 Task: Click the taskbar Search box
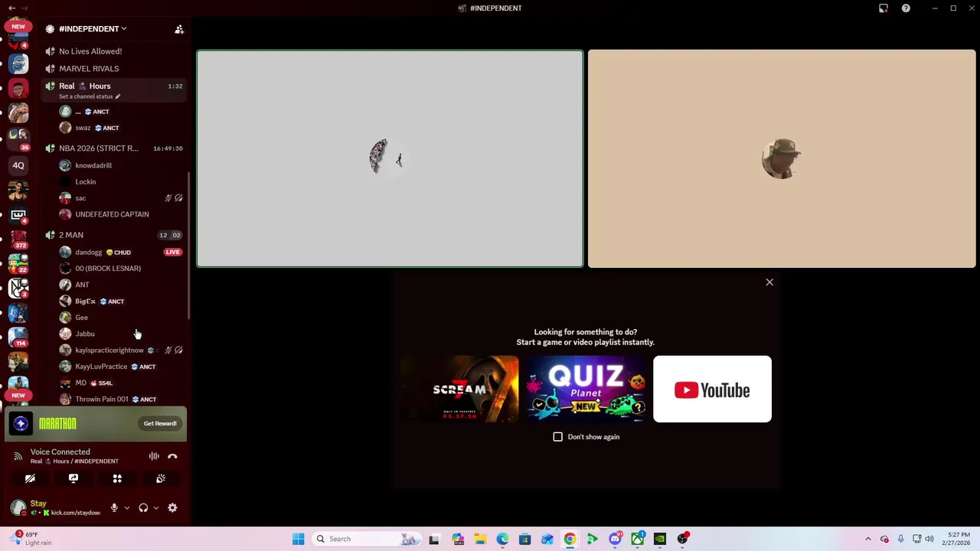click(366, 539)
